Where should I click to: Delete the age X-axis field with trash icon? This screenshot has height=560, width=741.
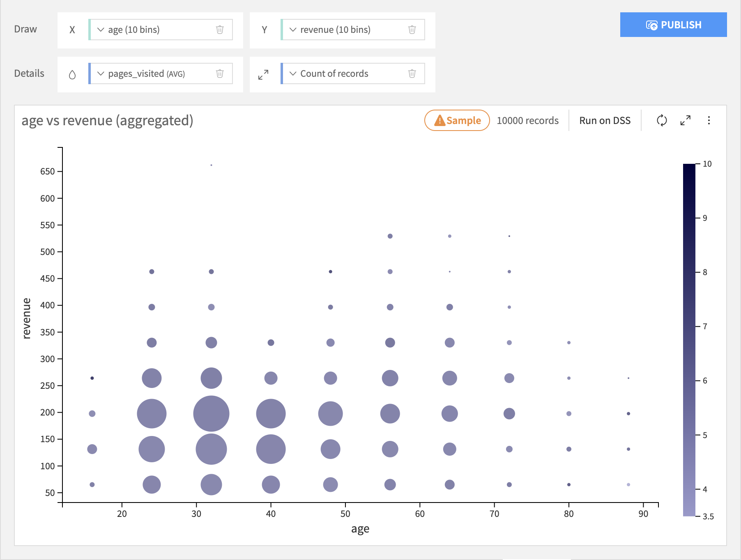(220, 30)
